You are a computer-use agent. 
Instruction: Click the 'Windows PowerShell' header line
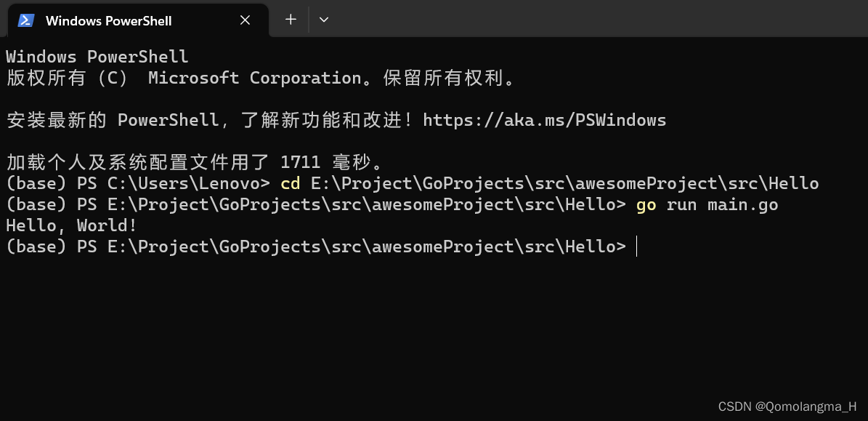point(97,57)
